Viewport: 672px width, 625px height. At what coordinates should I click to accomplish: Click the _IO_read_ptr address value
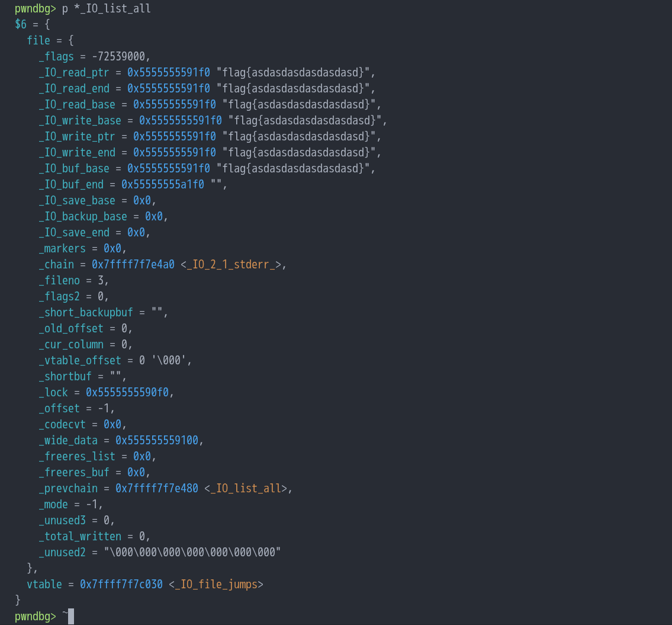[x=168, y=72]
